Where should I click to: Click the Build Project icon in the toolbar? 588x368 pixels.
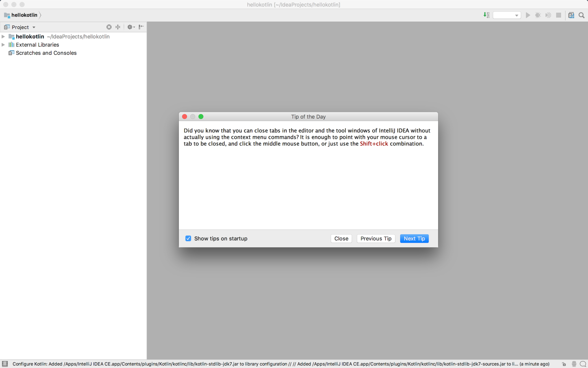[486, 15]
